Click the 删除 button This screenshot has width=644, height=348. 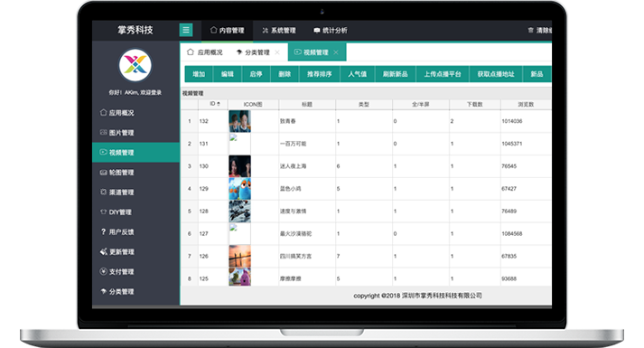[x=285, y=74]
